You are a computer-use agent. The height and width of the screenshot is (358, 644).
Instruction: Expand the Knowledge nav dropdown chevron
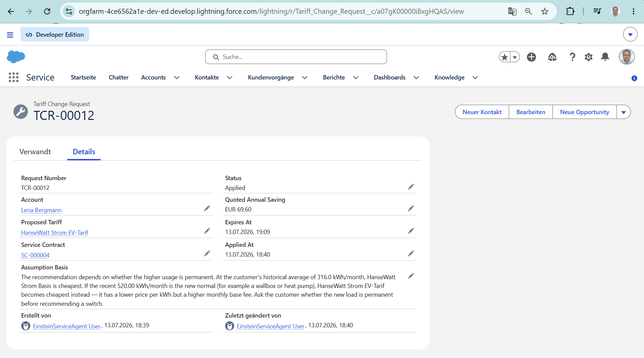pyautogui.click(x=475, y=77)
